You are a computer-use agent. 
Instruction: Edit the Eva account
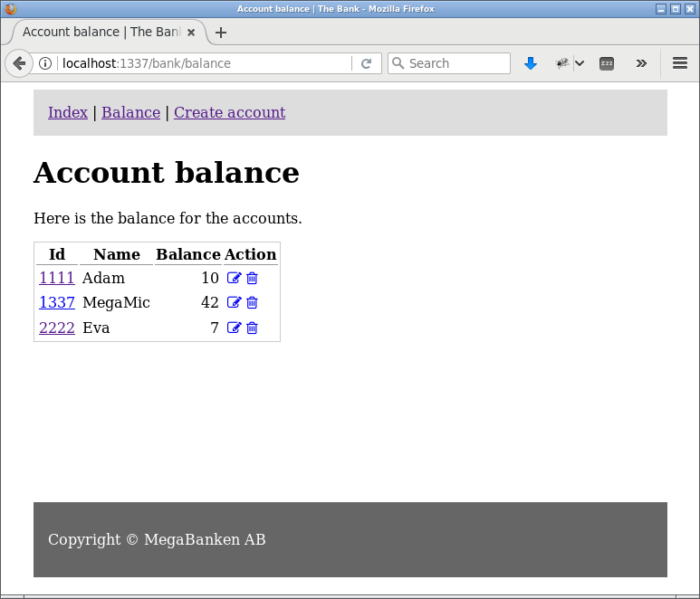click(234, 328)
